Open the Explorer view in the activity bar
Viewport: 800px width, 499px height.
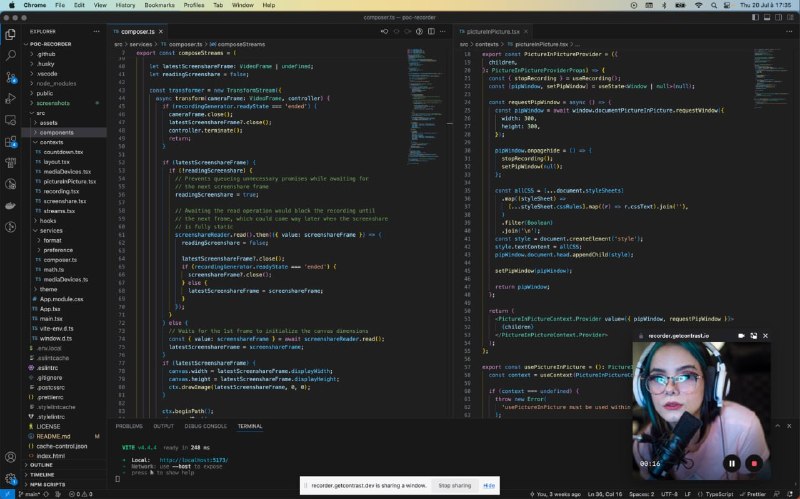pos(10,34)
